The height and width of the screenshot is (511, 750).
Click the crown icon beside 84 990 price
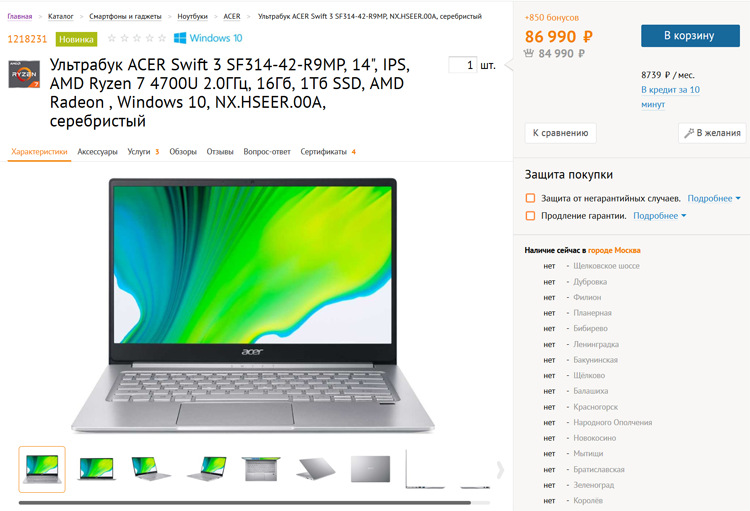tap(529, 53)
